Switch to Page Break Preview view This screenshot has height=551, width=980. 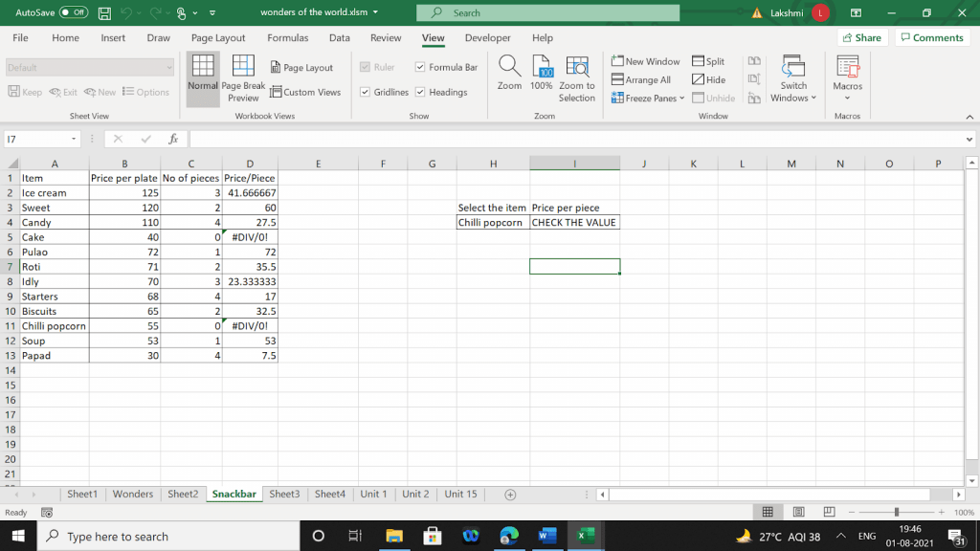coord(243,77)
